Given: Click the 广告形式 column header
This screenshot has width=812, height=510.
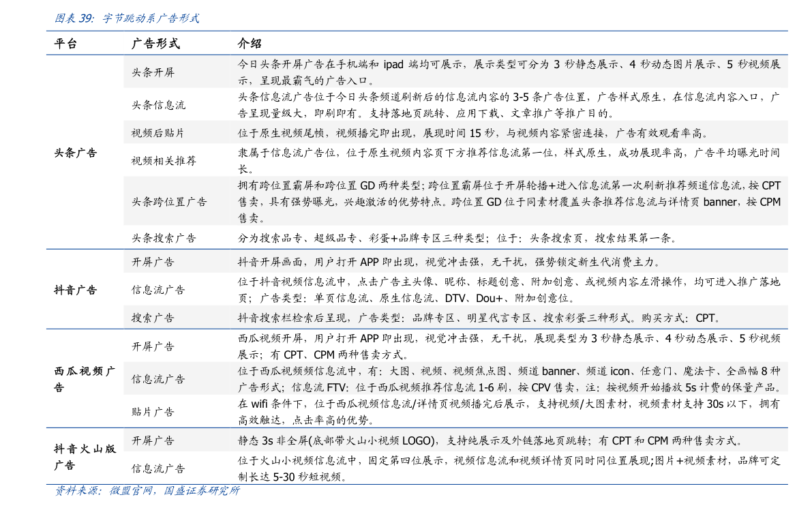Looking at the screenshot, I should [x=155, y=44].
